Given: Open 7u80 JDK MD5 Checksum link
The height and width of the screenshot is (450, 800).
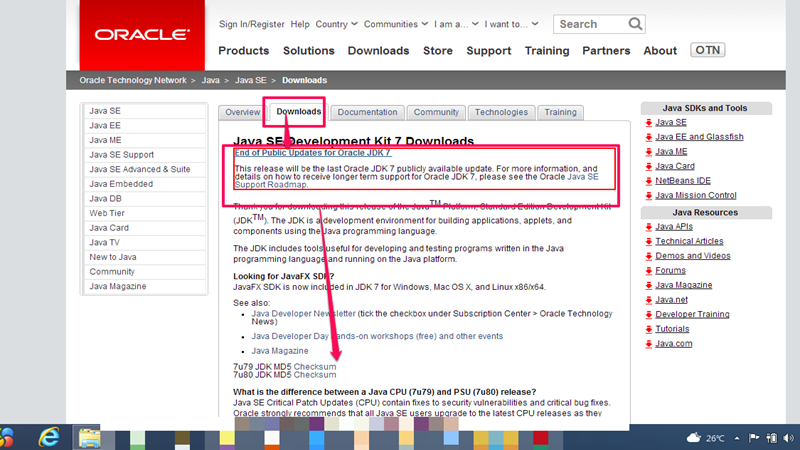Looking at the screenshot, I should pos(315,374).
